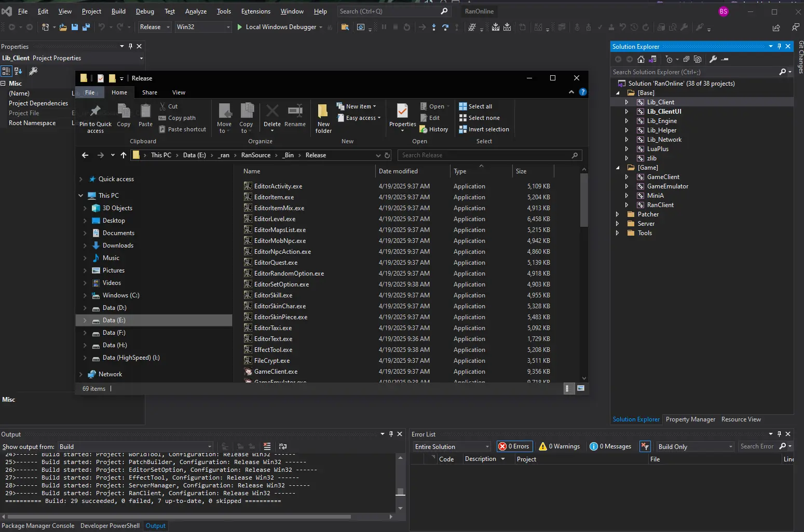804x532 pixels.
Task: Toggle the IntelliSense errors filter icon
Action: (x=645, y=446)
